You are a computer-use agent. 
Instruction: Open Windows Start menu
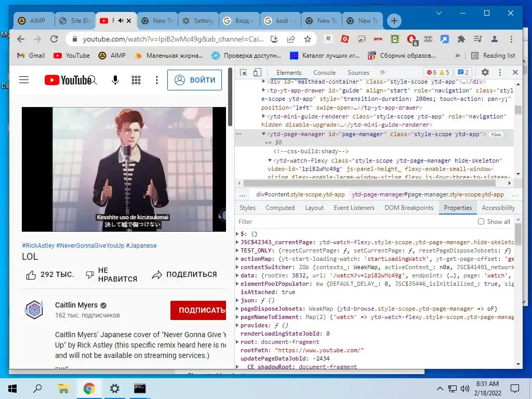[x=12, y=389]
